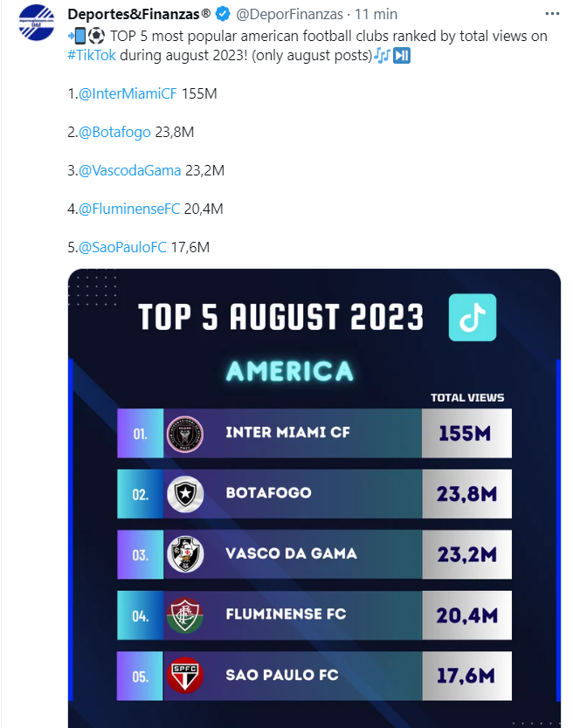Open the @InterMiamiCF mention
The image size is (573, 728).
tap(128, 93)
